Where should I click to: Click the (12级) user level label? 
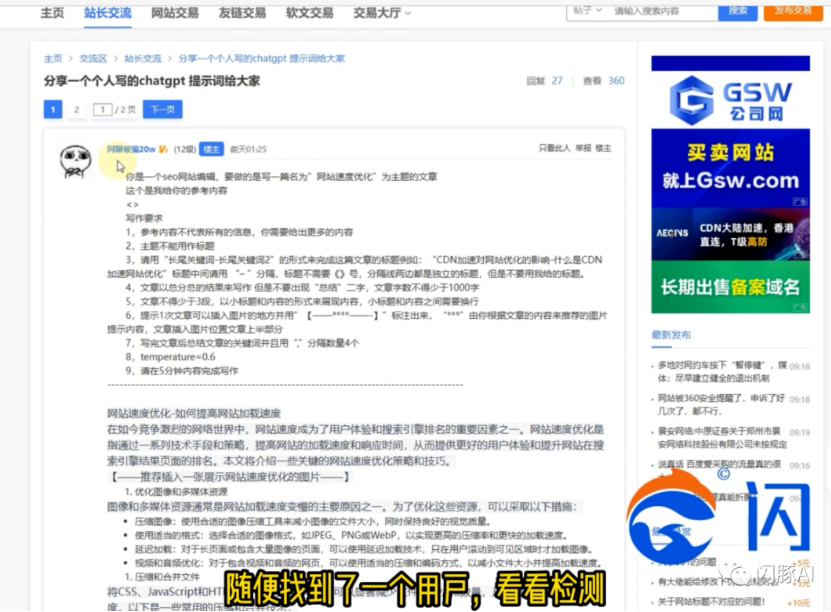point(184,149)
